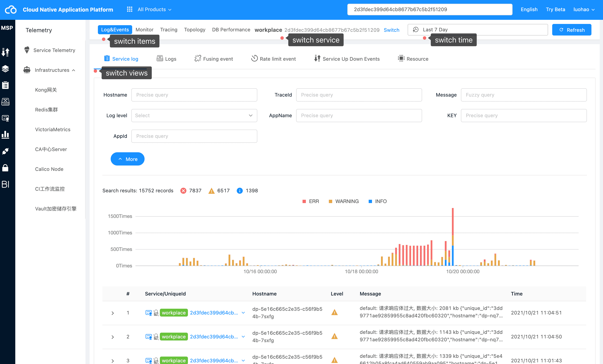The width and height of the screenshot is (603, 364).
Task: Change language via the English link
Action: coord(529,9)
